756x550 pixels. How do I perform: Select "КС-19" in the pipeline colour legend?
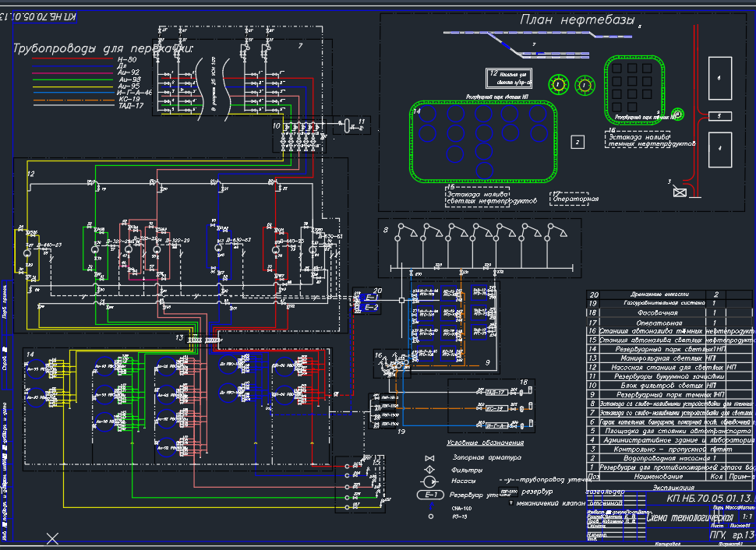pyautogui.click(x=129, y=99)
